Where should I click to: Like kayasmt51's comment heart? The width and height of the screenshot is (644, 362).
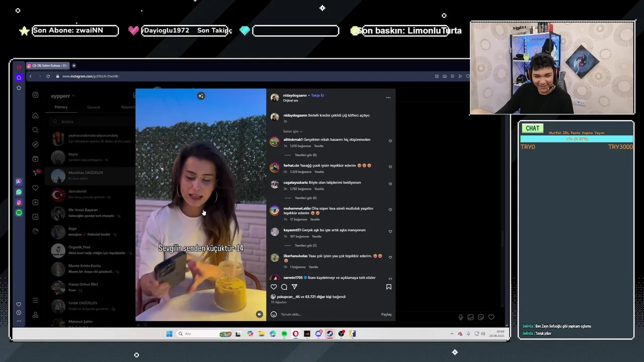coord(390,232)
